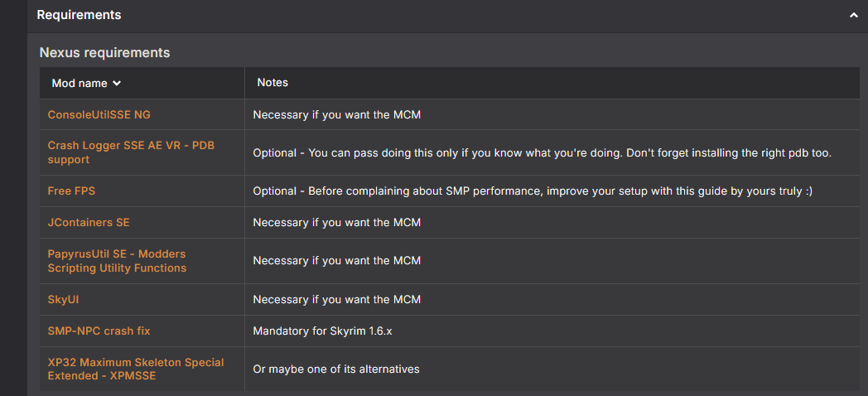
Task: Click the Requirements section title
Action: click(80, 15)
